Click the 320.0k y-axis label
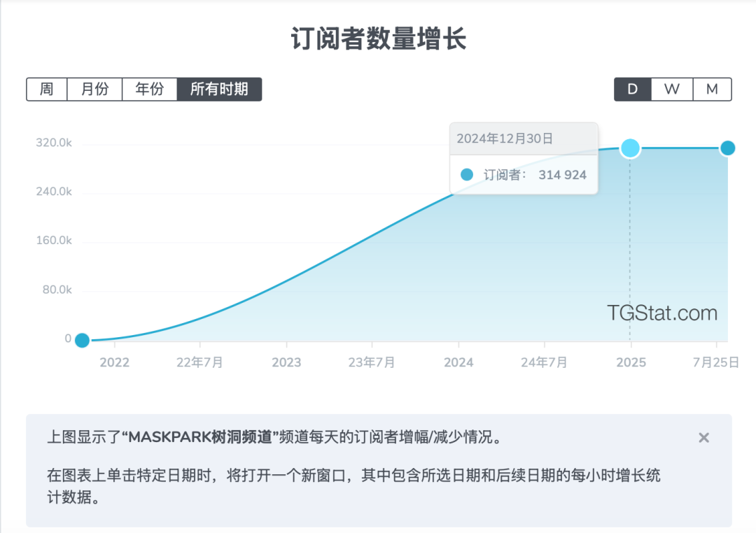The image size is (756, 533). click(54, 143)
